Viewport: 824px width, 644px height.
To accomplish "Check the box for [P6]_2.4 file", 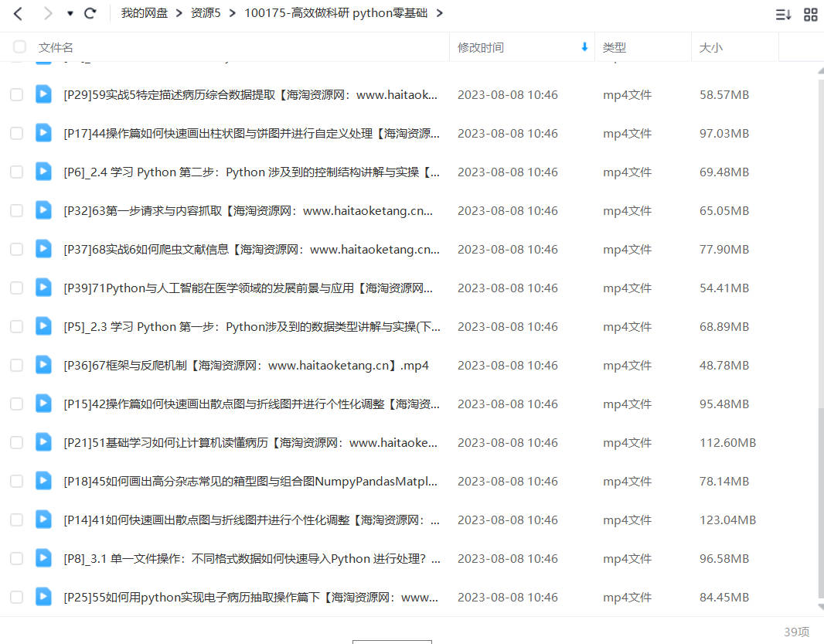I will point(17,172).
